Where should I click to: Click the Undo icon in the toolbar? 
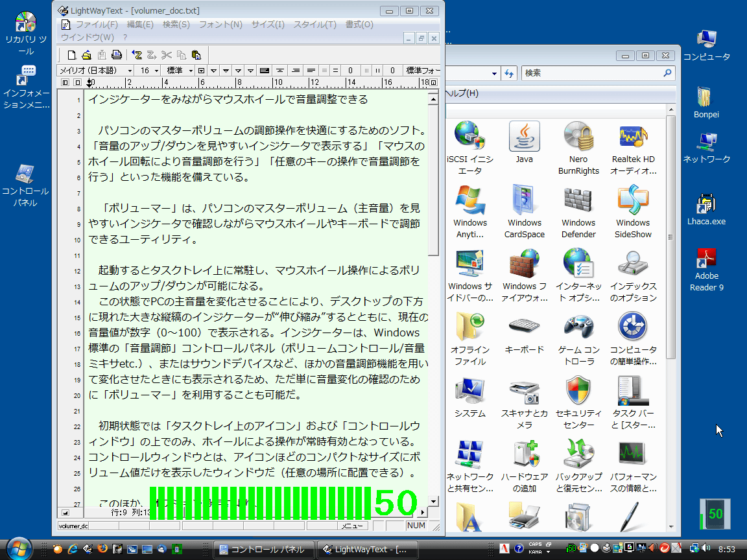coord(137,55)
